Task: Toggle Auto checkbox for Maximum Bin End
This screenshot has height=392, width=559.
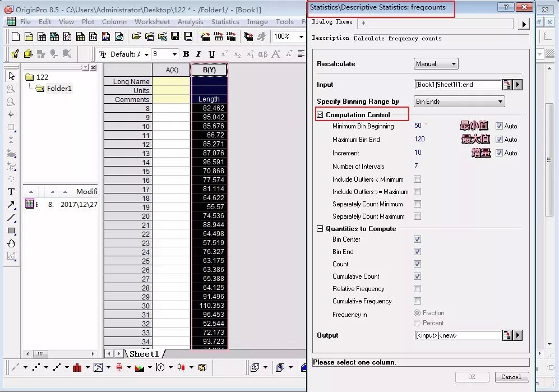Action: tap(499, 140)
